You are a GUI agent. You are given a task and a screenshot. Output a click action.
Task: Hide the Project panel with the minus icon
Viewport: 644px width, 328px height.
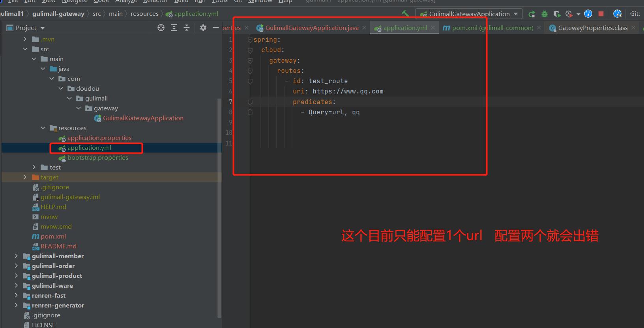215,28
